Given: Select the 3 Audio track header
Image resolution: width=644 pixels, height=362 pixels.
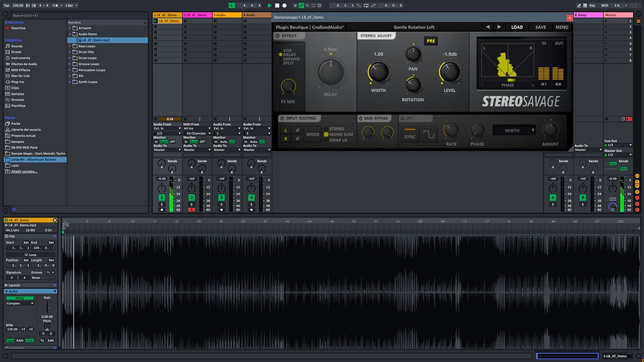Looking at the screenshot, I should [x=227, y=15].
